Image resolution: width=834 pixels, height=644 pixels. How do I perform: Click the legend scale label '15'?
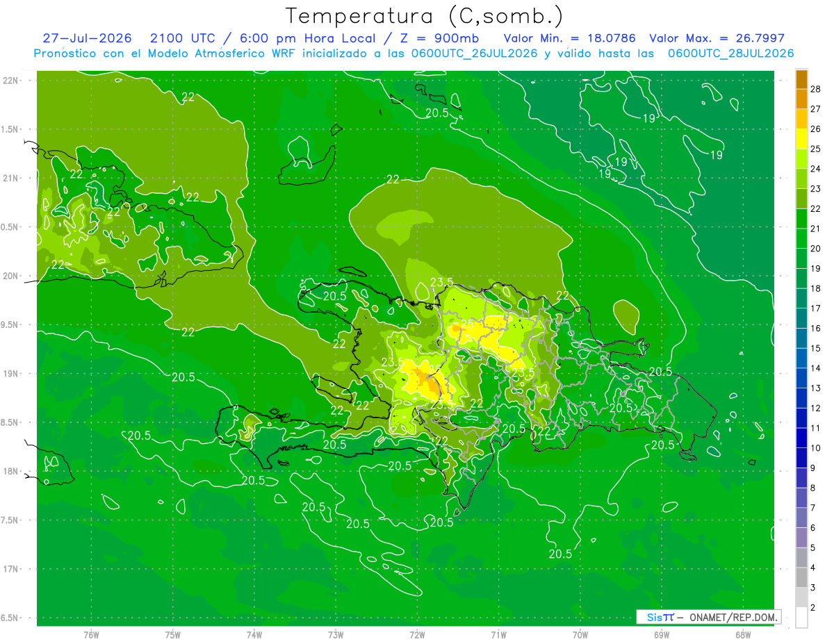pyautogui.click(x=817, y=348)
